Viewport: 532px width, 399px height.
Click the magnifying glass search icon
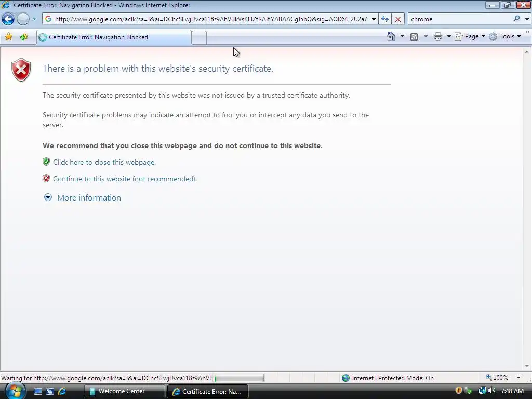point(516,19)
